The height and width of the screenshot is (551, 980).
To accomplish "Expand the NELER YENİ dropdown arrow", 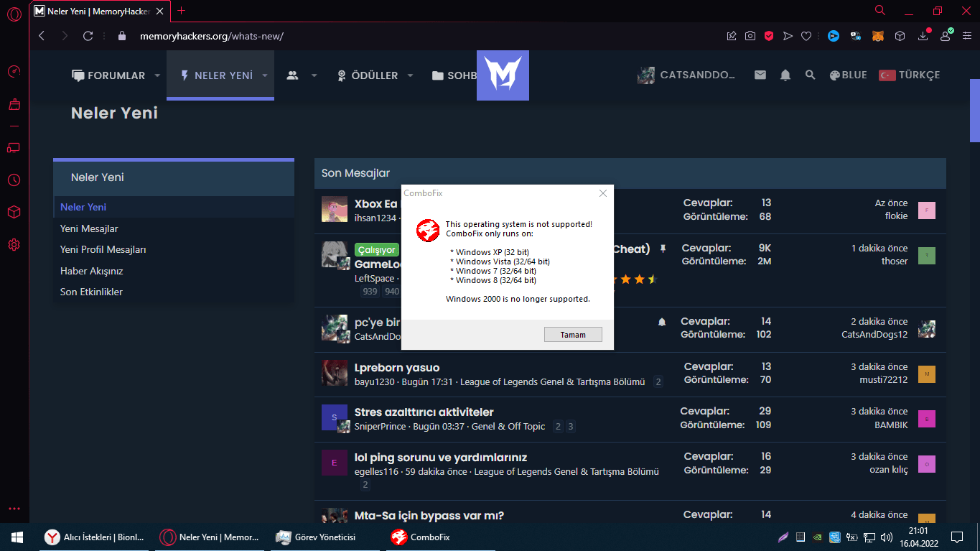I will point(264,75).
